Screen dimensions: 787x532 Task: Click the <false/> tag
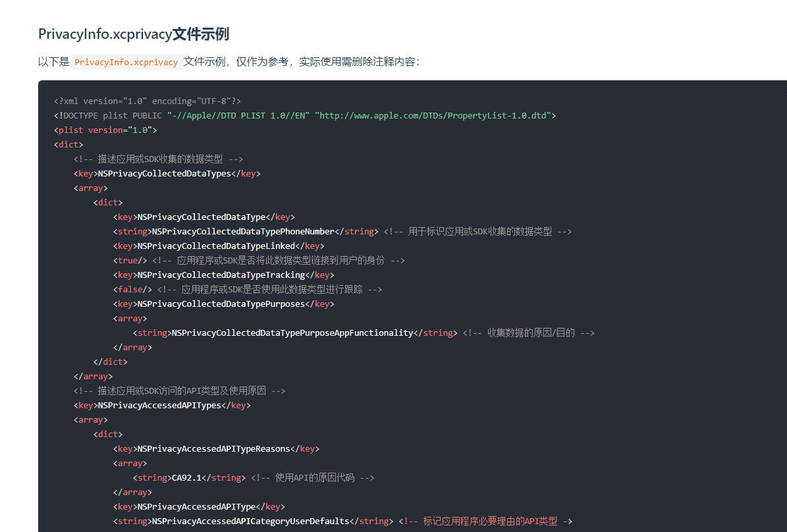click(132, 290)
